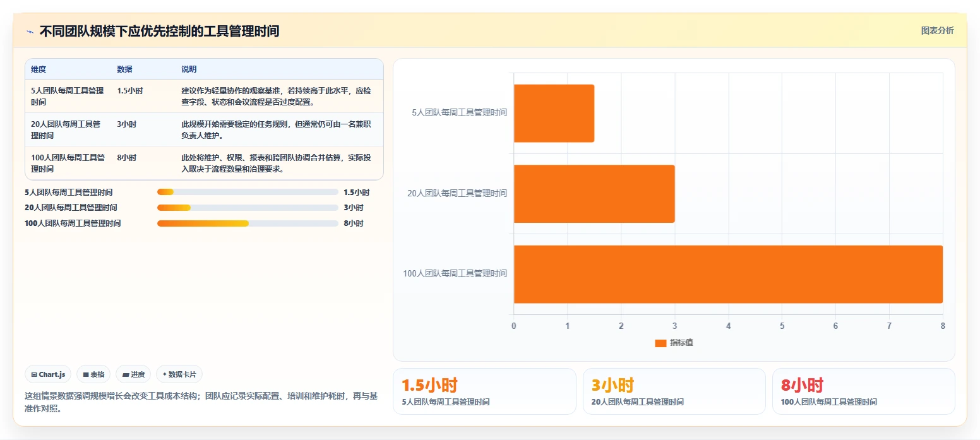
Task: Click the orange 指标值 legend swatch
Action: click(660, 343)
